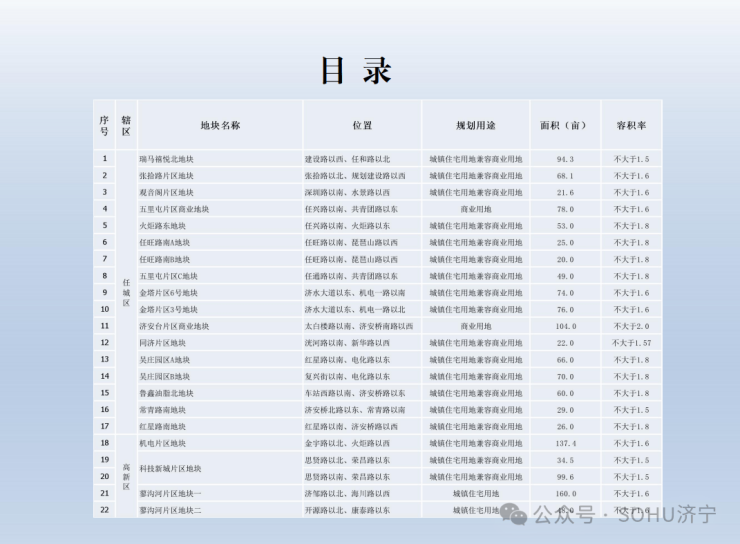The height and width of the screenshot is (544, 740).
Task: Click location 复兴街以南、电化路以东
Action: point(347,377)
